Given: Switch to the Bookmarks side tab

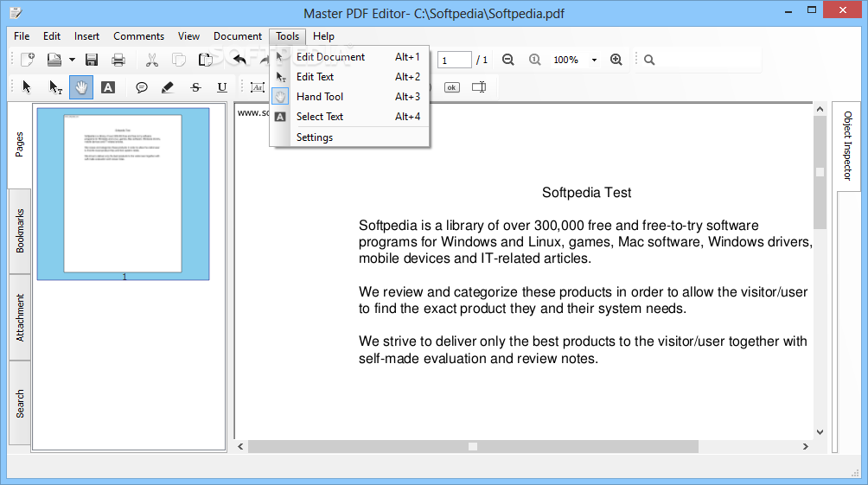Looking at the screenshot, I should 20,231.
